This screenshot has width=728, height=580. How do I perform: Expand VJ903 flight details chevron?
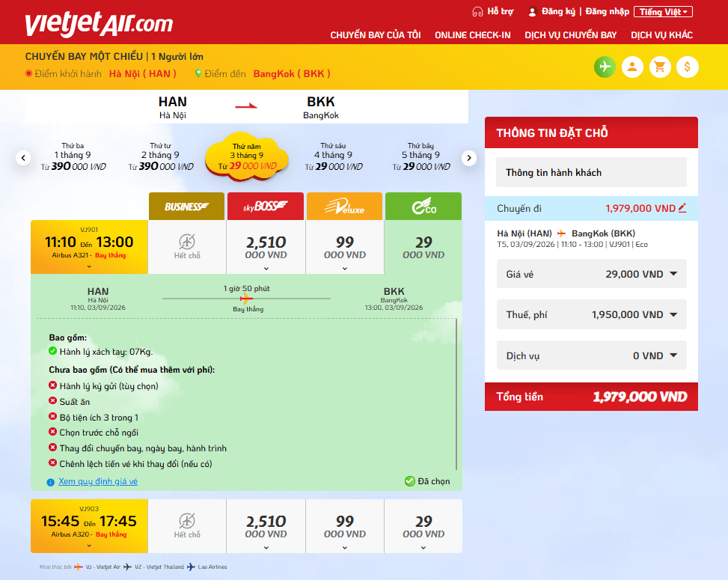89,546
